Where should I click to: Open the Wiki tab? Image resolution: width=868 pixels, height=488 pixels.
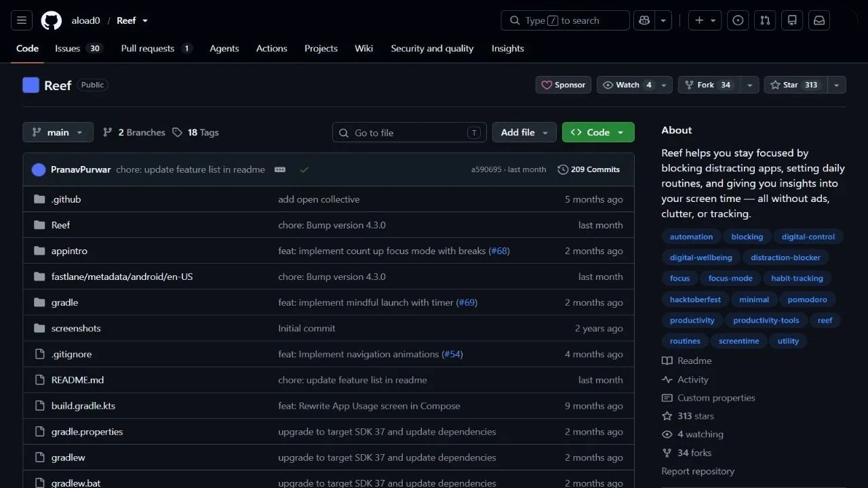[363, 48]
